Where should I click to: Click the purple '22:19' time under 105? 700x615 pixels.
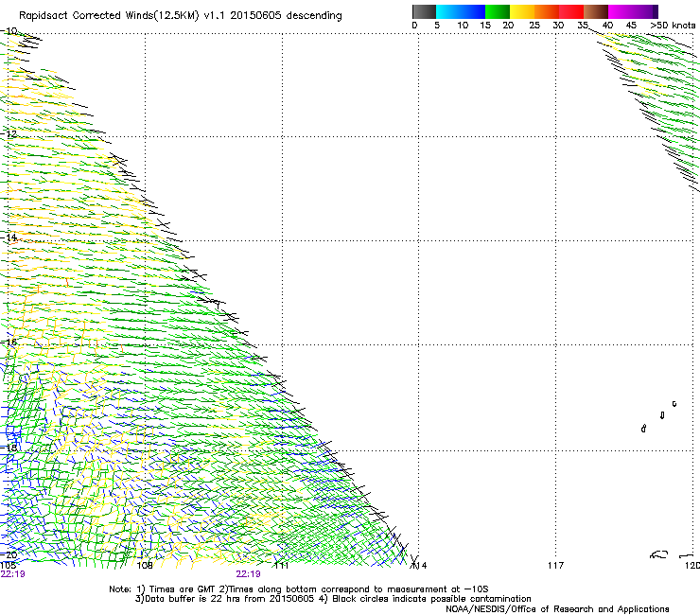13,574
